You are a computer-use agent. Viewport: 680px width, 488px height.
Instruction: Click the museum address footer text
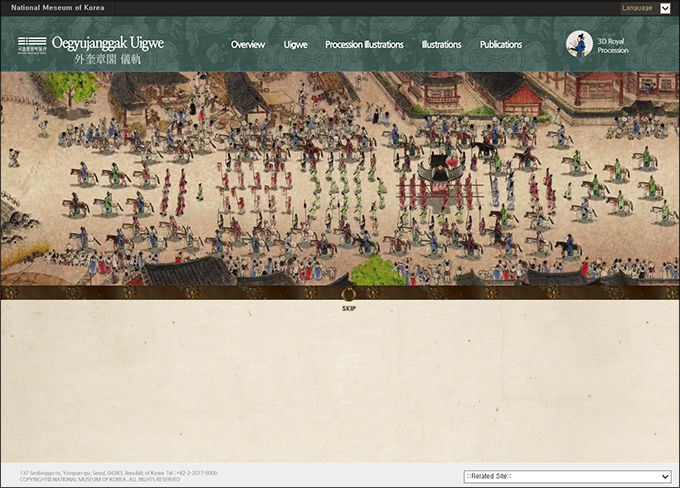point(118,473)
